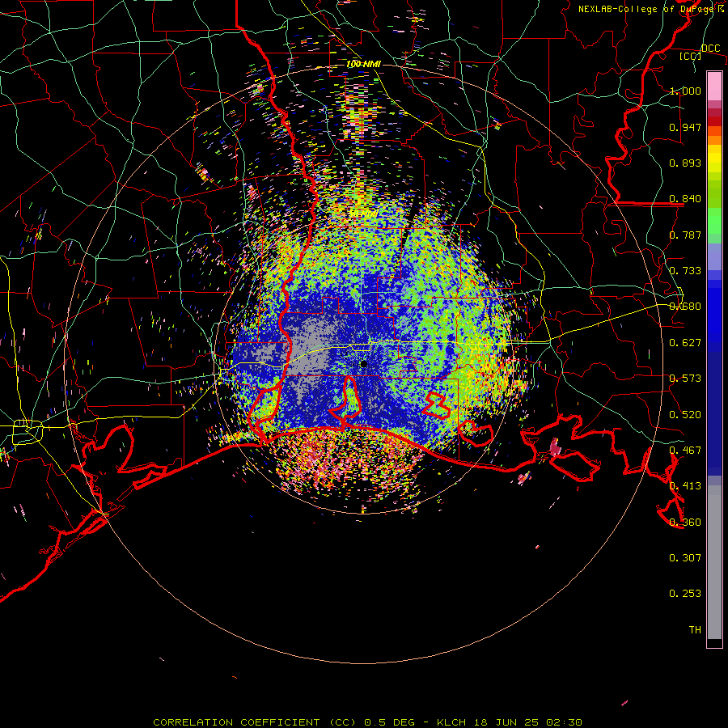This screenshot has width=728, height=728.
Task: Click the black radar site dot
Action: point(363,364)
